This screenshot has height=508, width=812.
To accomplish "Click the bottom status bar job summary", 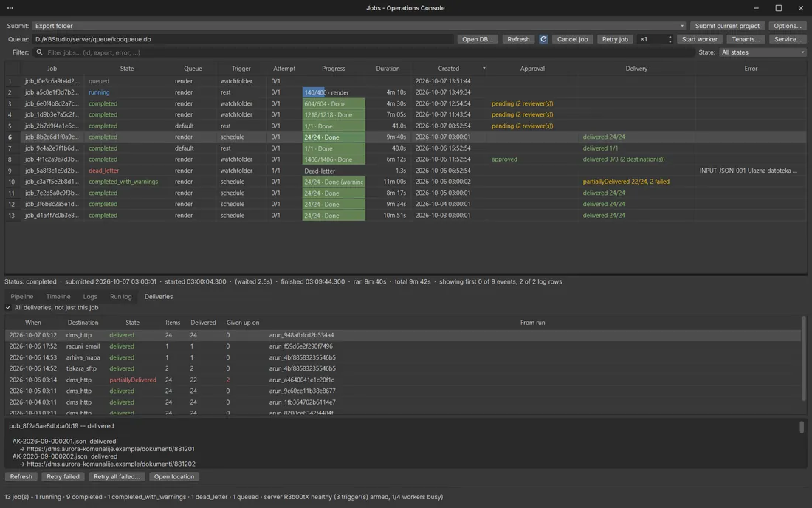I will (224, 497).
